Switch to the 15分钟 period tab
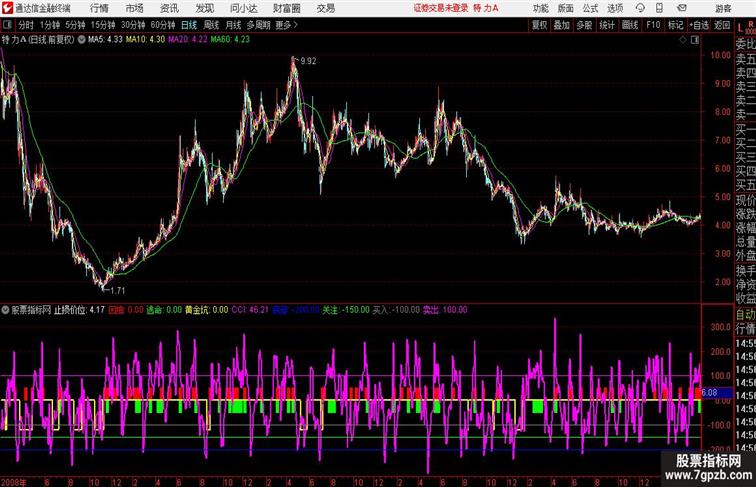 (103, 25)
